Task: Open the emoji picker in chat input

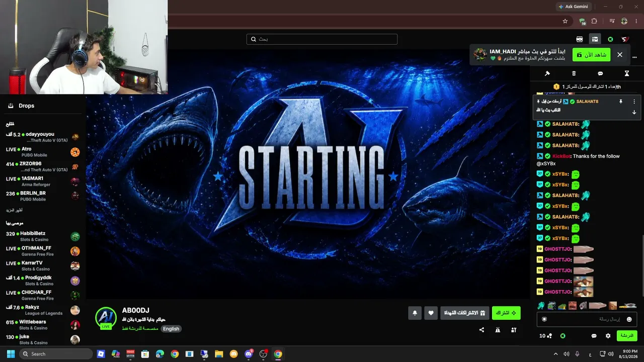Action: (x=629, y=319)
